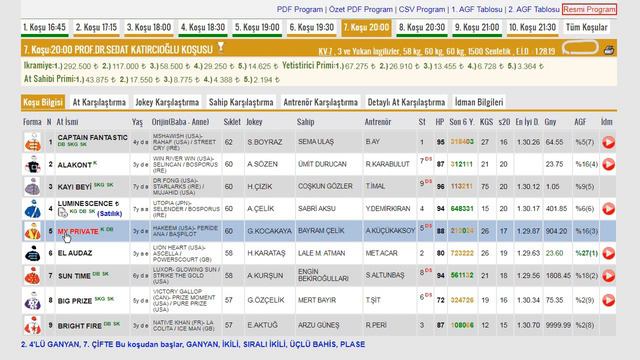The width and height of the screenshot is (640, 360).
Task: Open horse name LUMINESCENCE
Action: [x=85, y=203]
